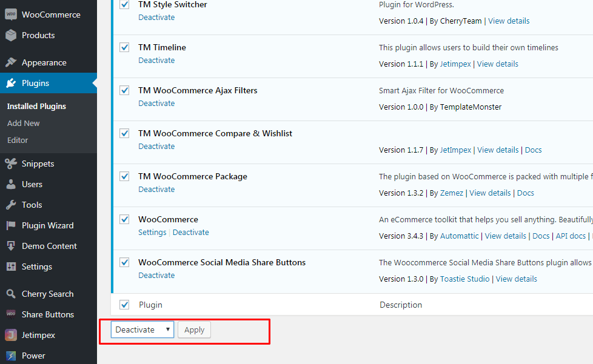Click the Users person icon
The width and height of the screenshot is (593, 364).
click(11, 184)
